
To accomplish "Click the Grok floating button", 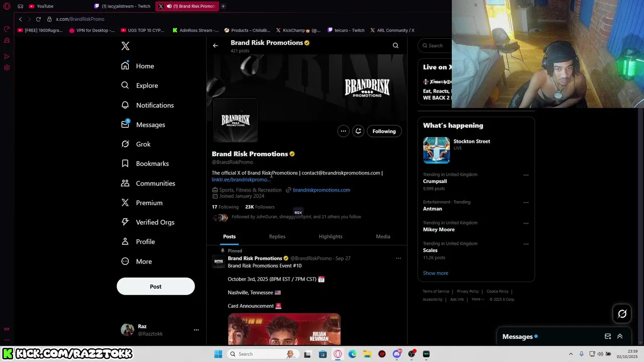I will (622, 314).
